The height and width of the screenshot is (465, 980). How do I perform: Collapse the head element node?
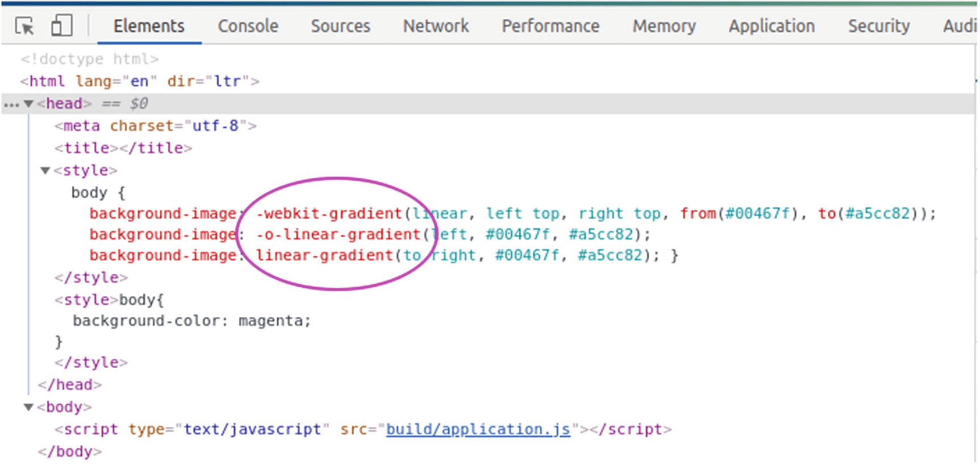[x=28, y=104]
